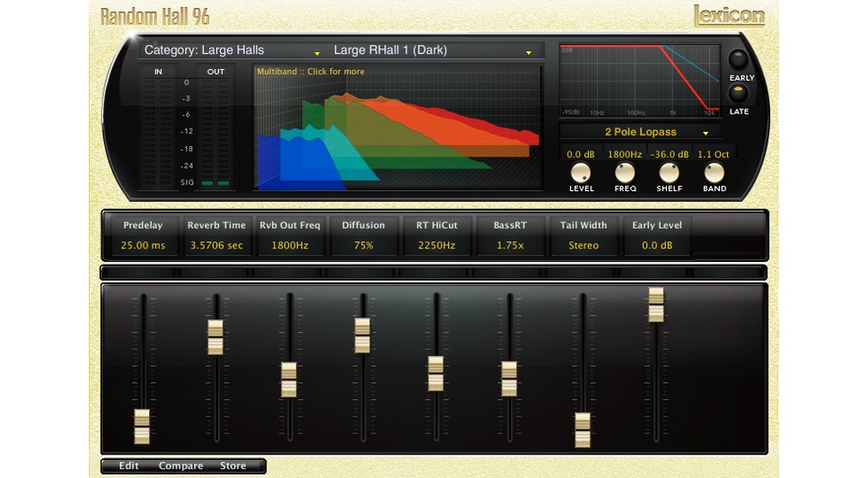868x478 pixels.
Task: Click the FREQ knob
Action: point(625,172)
